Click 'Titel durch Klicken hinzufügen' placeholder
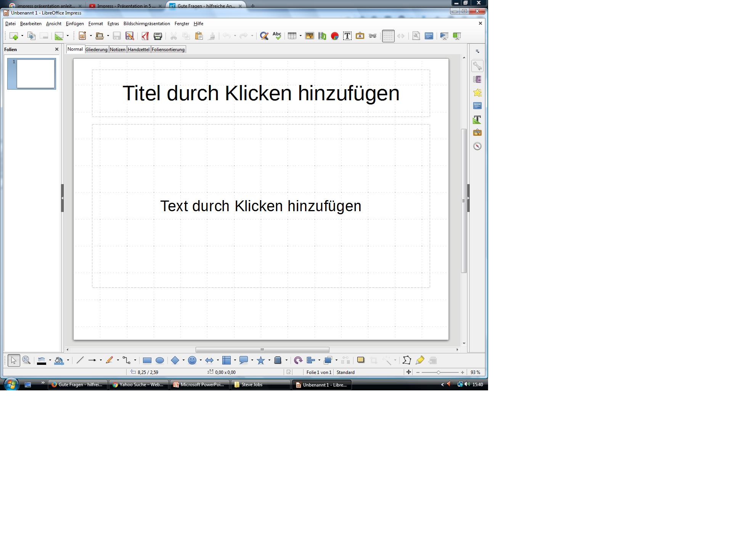 [261, 93]
